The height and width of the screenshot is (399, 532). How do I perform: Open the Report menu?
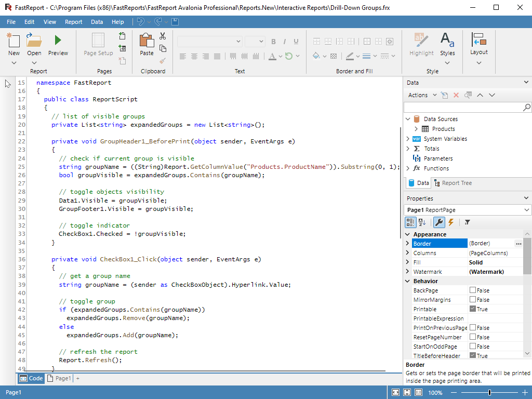coord(73,22)
